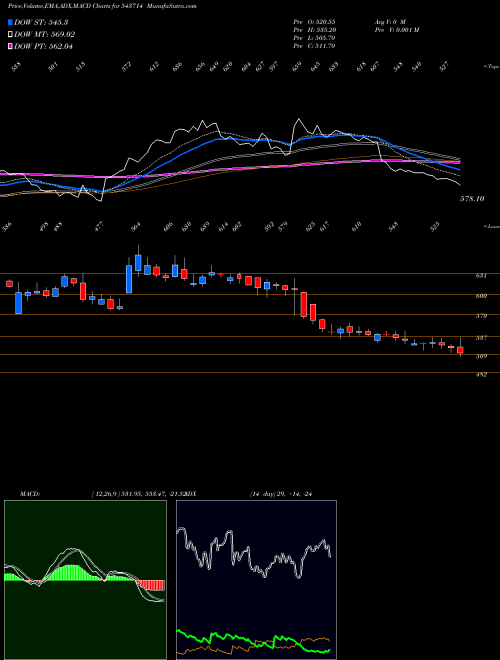Screen dimensions: 500x660
Task: Select the DOW MT: 569.02 legend label
Action: click(45, 35)
